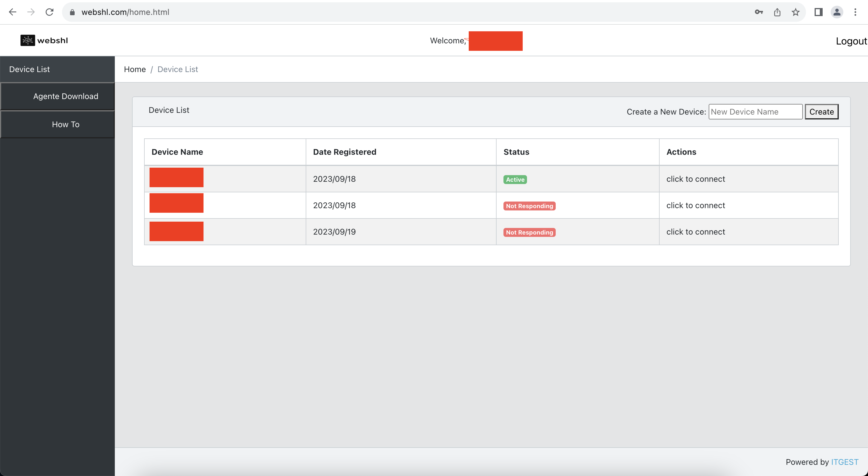Click to connect the 2023/09/19 device
This screenshot has width=868, height=476.
point(695,232)
